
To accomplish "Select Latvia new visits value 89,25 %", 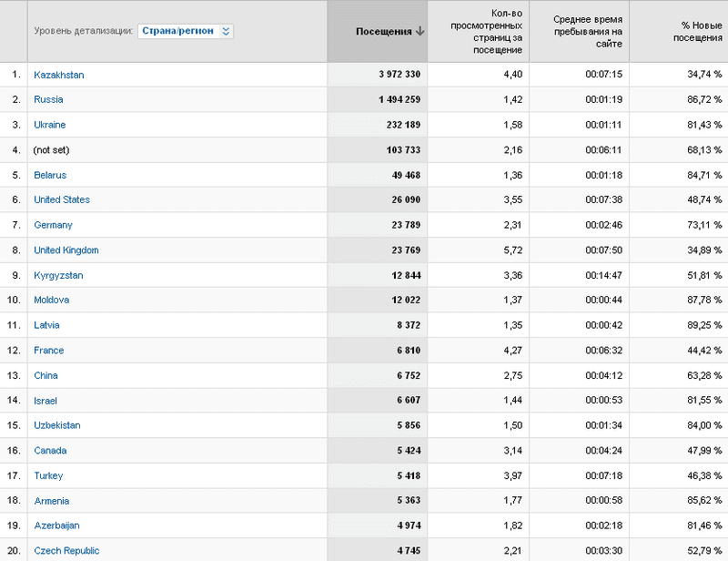I will pyautogui.click(x=704, y=325).
